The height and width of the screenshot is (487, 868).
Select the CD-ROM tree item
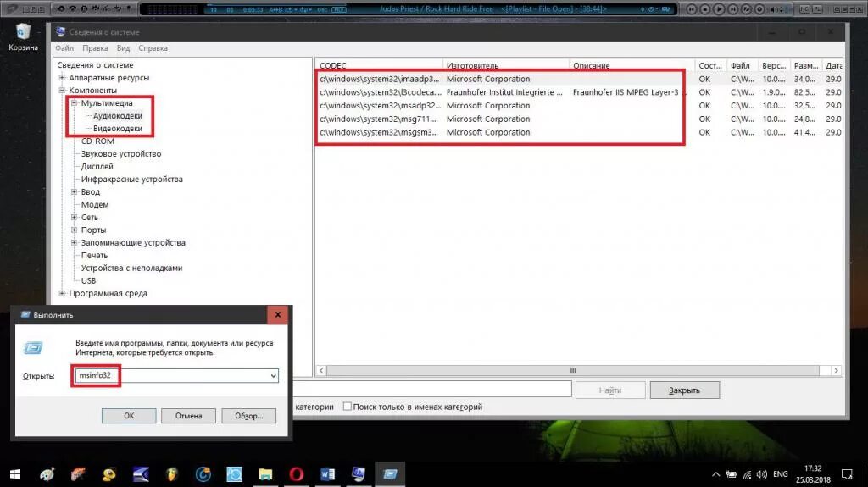(x=97, y=141)
